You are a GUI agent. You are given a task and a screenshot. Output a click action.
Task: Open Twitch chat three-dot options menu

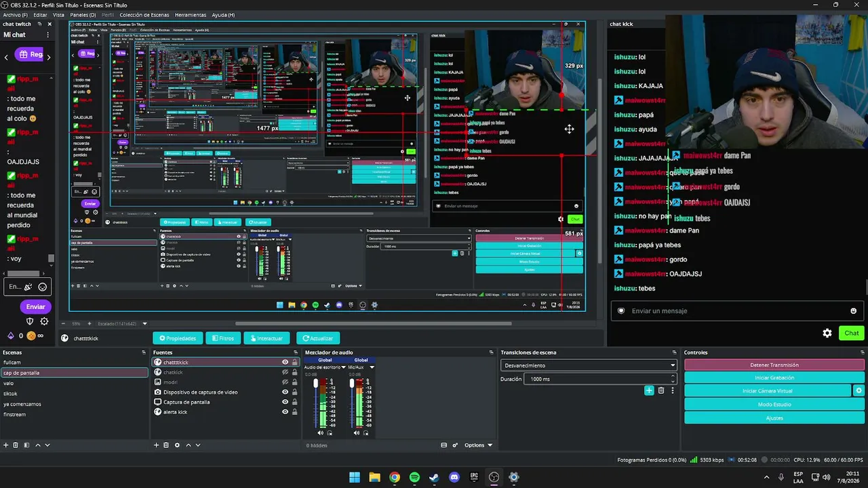coord(47,35)
